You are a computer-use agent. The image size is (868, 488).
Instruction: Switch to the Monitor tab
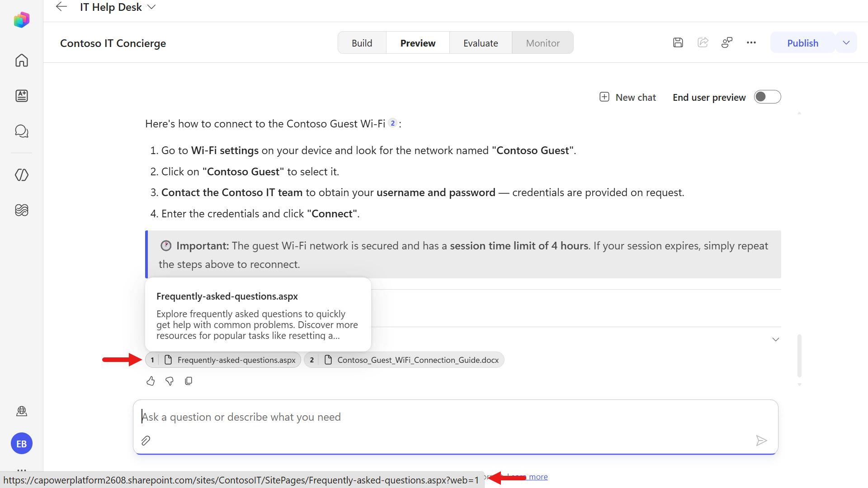[542, 43]
